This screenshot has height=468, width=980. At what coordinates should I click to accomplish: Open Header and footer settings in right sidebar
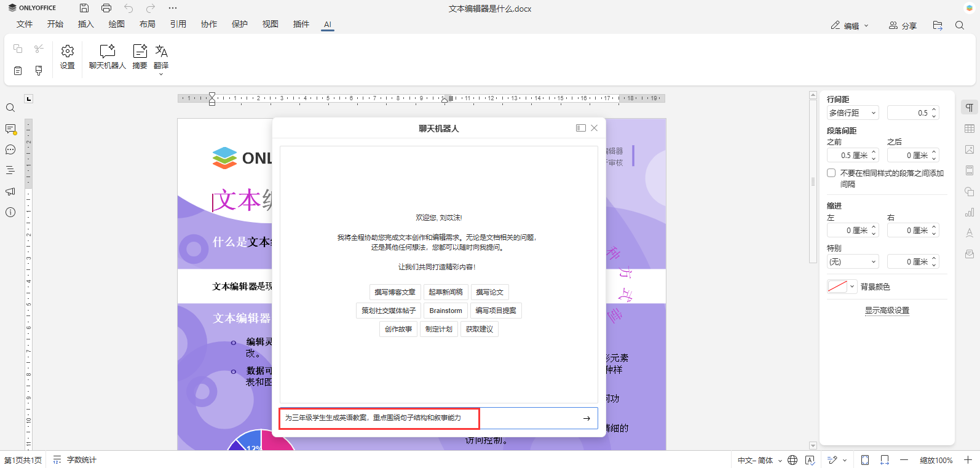point(970,170)
